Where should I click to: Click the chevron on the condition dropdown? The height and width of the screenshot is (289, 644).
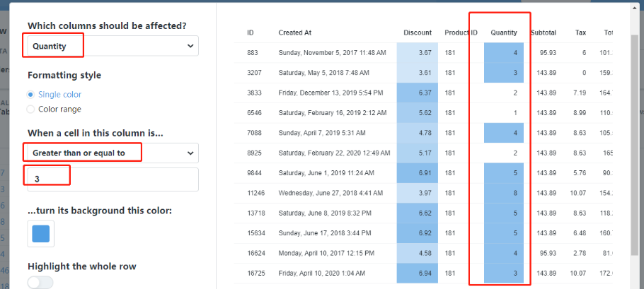190,153
